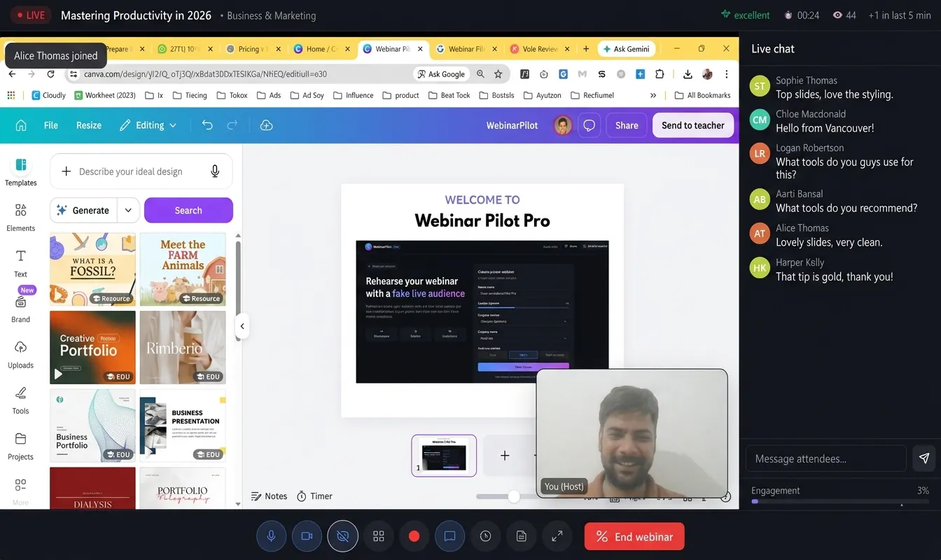Open the Timer tool
941x560 pixels.
pyautogui.click(x=314, y=496)
